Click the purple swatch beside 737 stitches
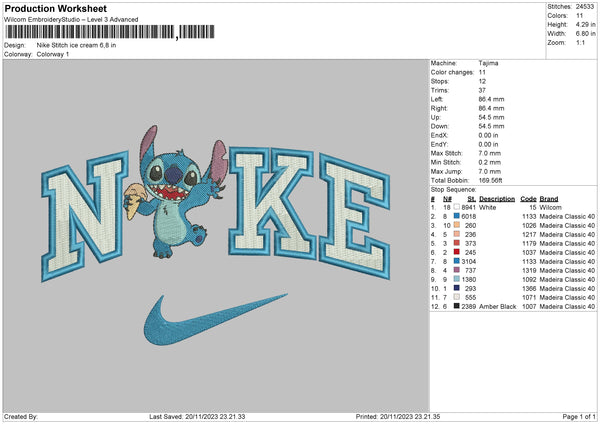Viewport: 600px width, 424px height. 457,270
